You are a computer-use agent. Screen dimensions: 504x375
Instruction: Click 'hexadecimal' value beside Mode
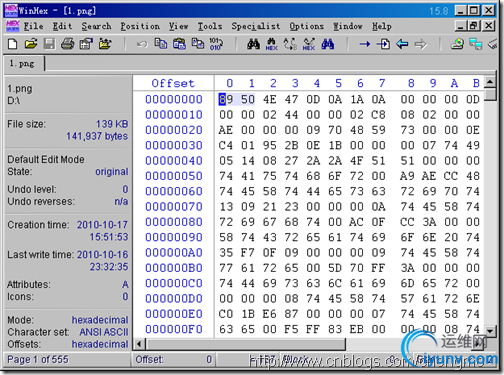click(x=100, y=320)
